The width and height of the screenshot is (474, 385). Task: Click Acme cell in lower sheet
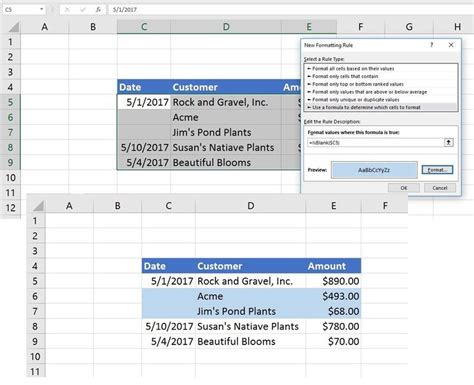coord(250,296)
